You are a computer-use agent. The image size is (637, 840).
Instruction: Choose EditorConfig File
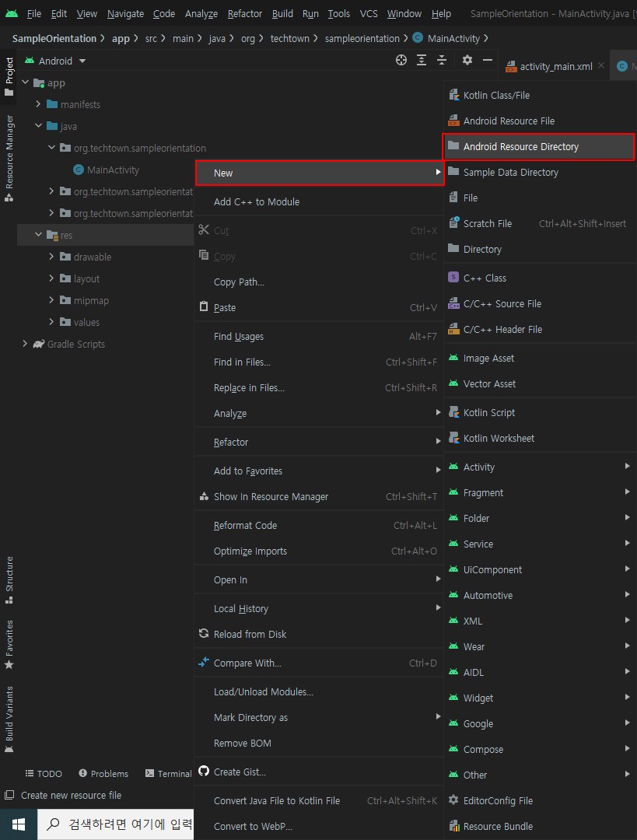pos(540,801)
